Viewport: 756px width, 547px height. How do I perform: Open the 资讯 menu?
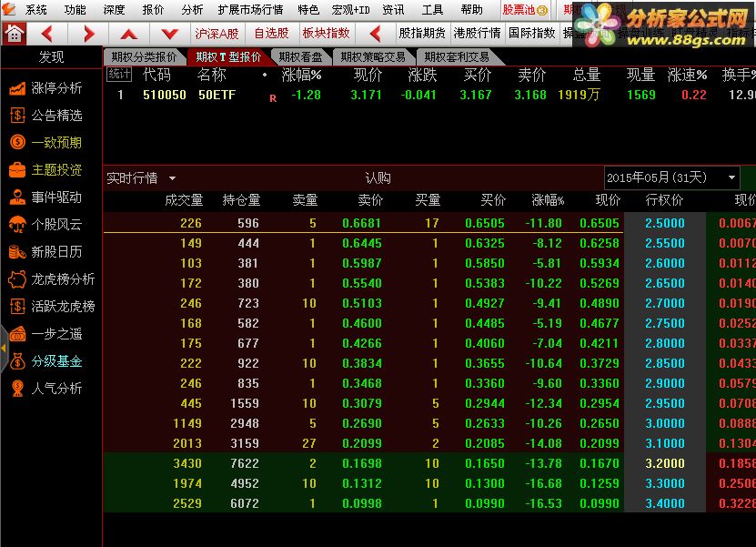click(x=393, y=10)
